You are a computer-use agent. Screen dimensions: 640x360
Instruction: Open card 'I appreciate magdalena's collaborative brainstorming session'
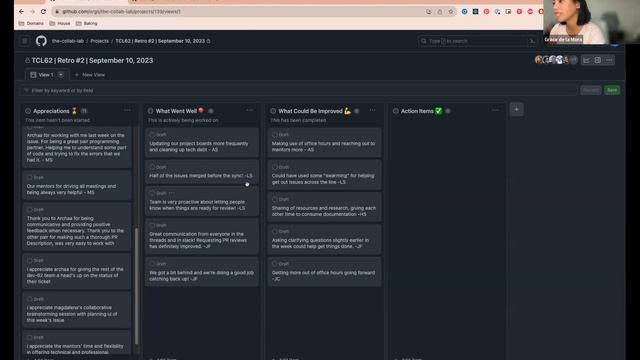pos(77,310)
